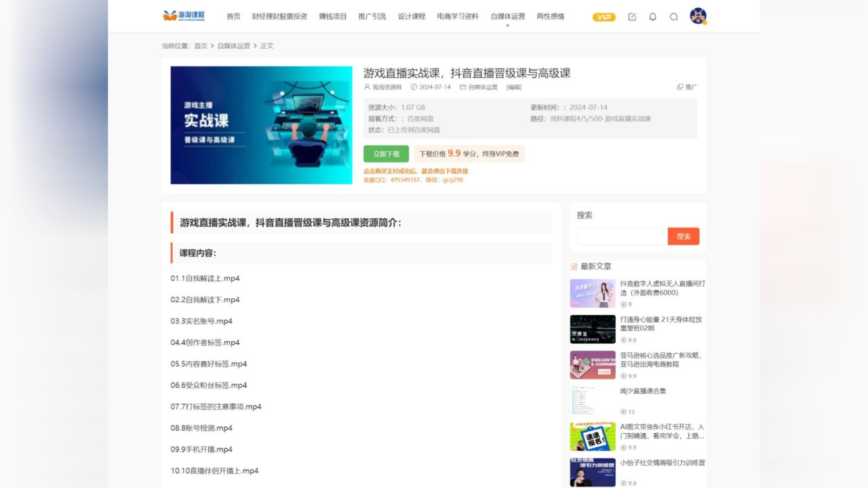Open 财经理财股票投资 menu item

(x=279, y=16)
